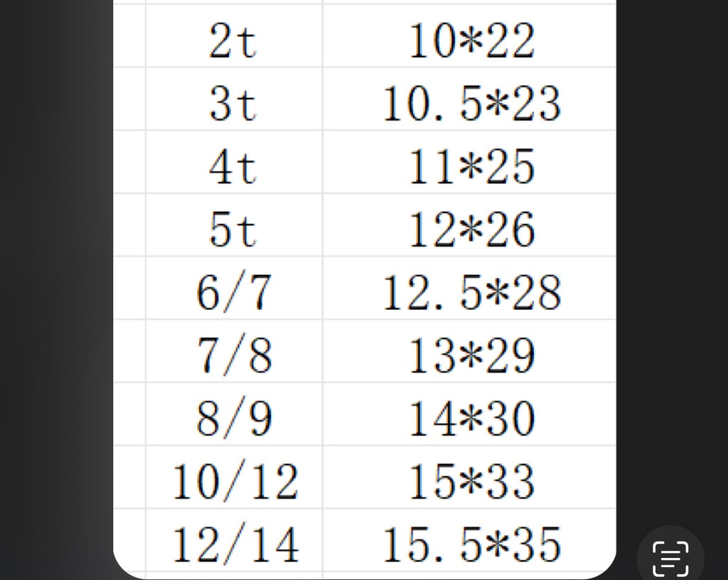The width and height of the screenshot is (728, 580).
Task: Select the 5t size cell
Action: pyautogui.click(x=234, y=225)
